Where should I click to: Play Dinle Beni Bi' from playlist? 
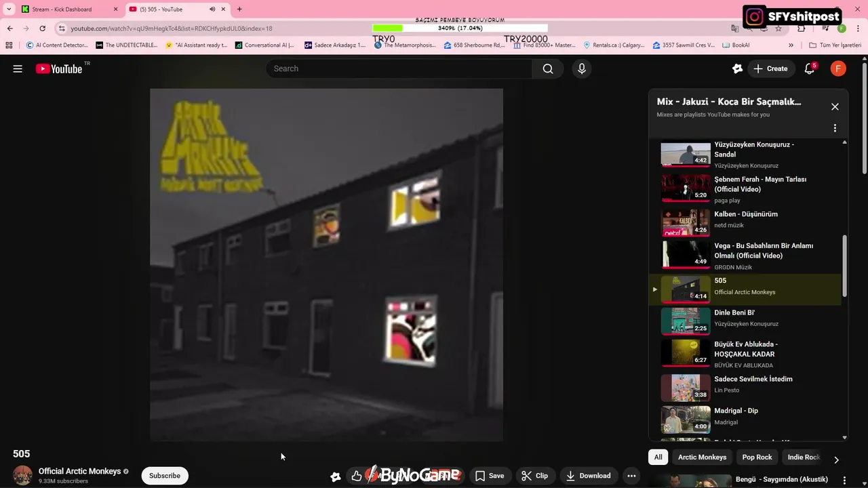pyautogui.click(x=745, y=321)
